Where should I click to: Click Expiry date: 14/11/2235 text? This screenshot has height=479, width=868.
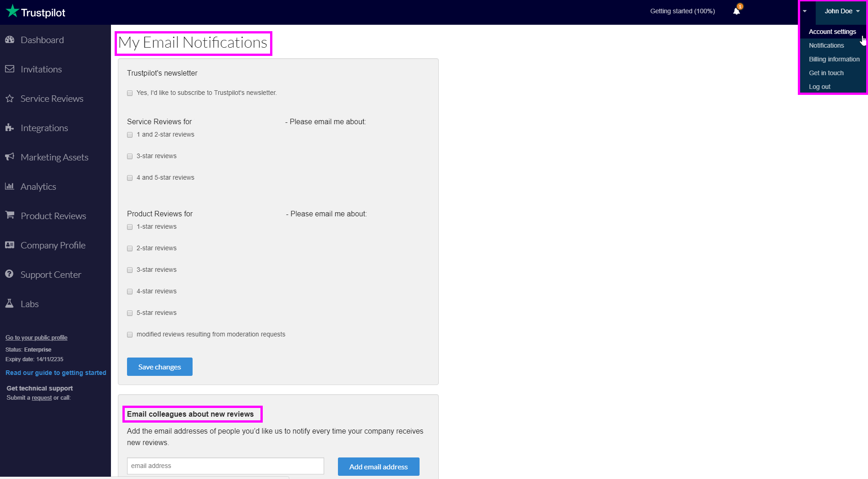click(x=34, y=359)
